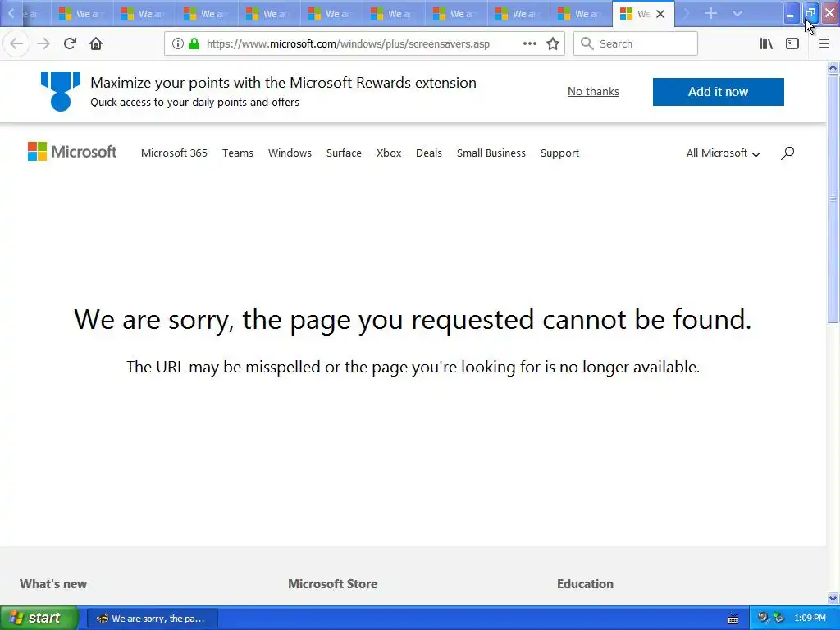Expand the All Microsoft menu
Image resolution: width=840 pixels, height=630 pixels.
tap(723, 153)
